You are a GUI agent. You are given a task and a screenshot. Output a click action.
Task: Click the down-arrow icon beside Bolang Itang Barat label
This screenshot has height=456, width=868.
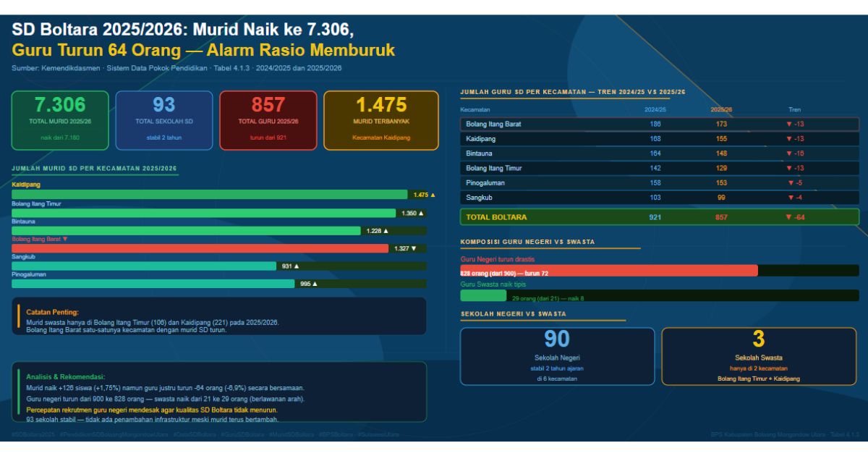[65, 239]
